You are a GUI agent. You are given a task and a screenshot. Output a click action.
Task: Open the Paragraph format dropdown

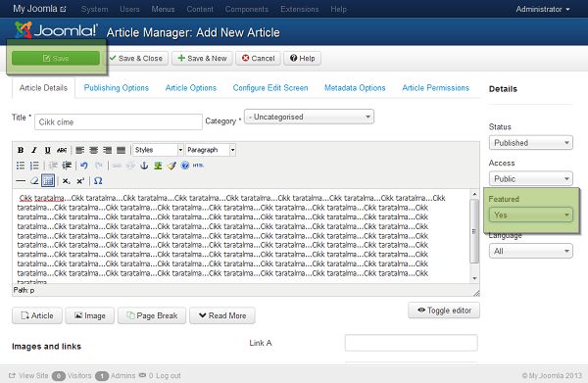point(211,150)
